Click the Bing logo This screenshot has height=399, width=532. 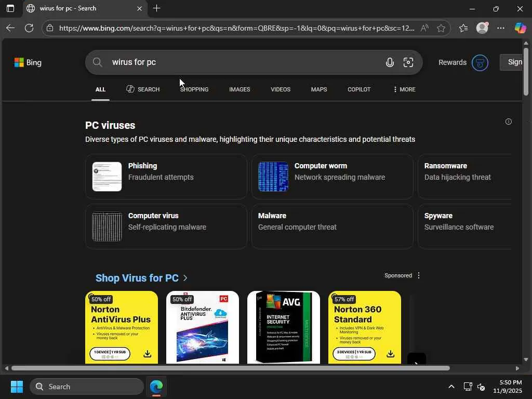click(28, 62)
